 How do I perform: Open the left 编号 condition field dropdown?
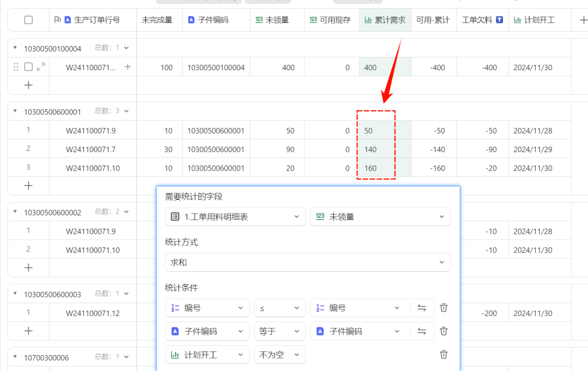(207, 308)
